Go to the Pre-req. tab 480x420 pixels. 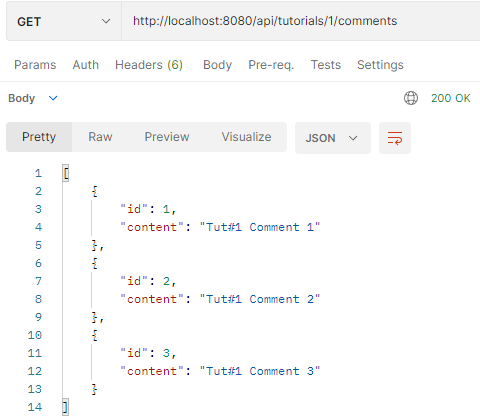pyautogui.click(x=271, y=65)
